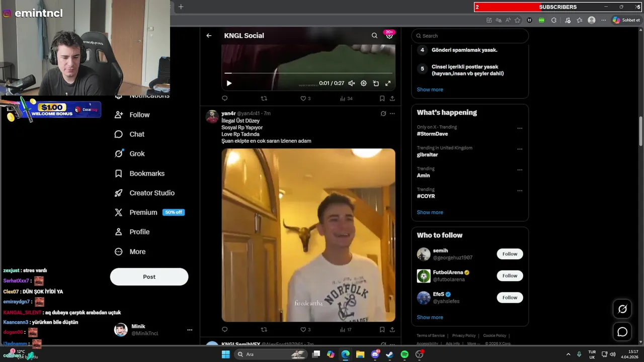The width and height of the screenshot is (644, 362).
Task: View analytics of the post with 34 views
Action: point(346,99)
